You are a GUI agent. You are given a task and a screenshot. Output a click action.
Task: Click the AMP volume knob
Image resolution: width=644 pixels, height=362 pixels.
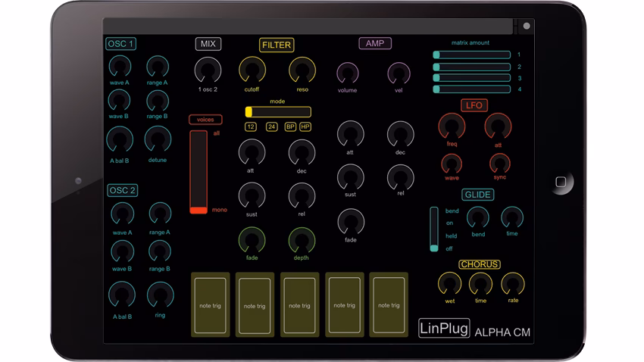[347, 73]
